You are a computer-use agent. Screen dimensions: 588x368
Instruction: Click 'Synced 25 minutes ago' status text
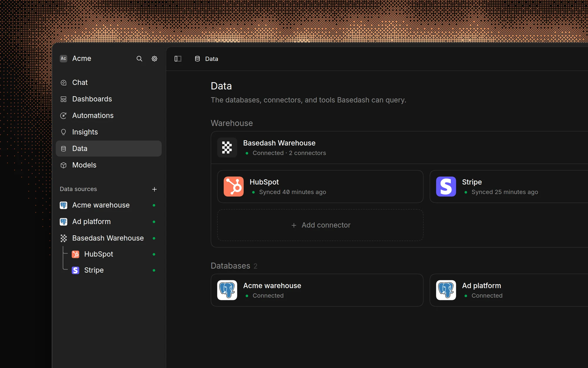tap(505, 192)
